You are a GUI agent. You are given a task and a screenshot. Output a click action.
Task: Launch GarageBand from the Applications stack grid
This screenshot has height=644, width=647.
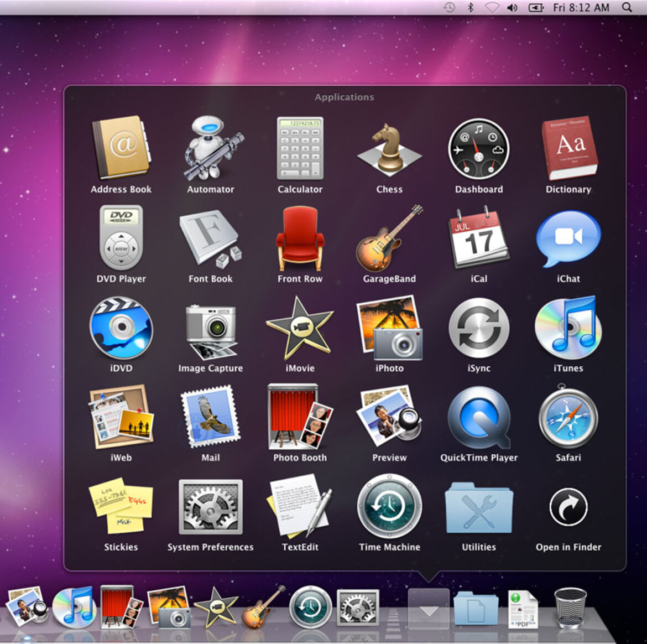click(389, 237)
